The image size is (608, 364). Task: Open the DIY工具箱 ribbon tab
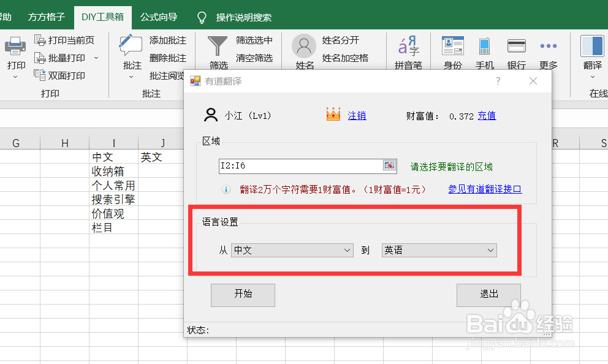point(103,17)
